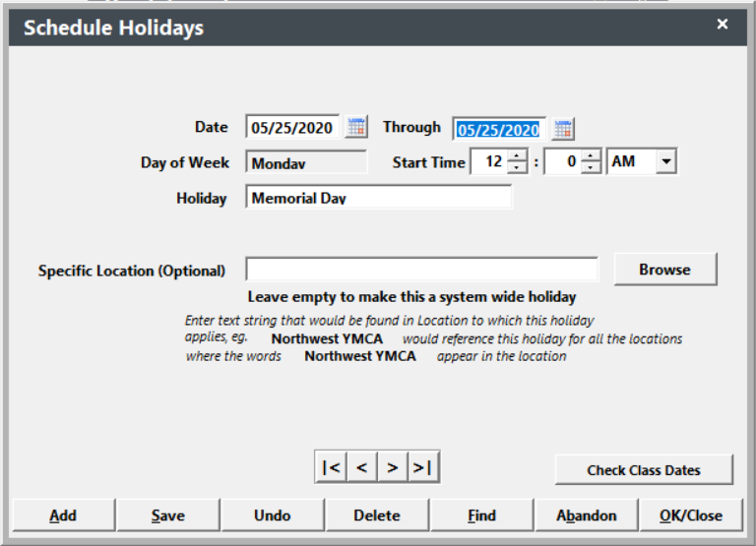
Task: Expand the AM/PM dropdown
Action: pyautogui.click(x=666, y=162)
